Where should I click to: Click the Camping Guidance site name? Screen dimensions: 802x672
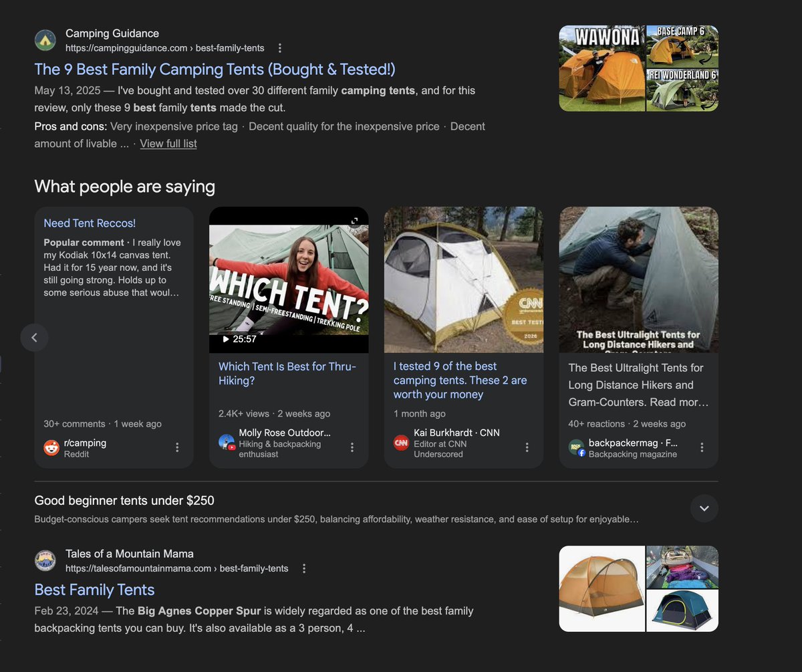click(x=112, y=33)
